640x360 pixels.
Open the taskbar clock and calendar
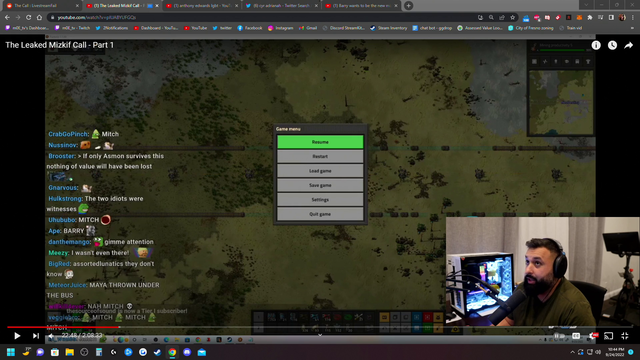616,352
